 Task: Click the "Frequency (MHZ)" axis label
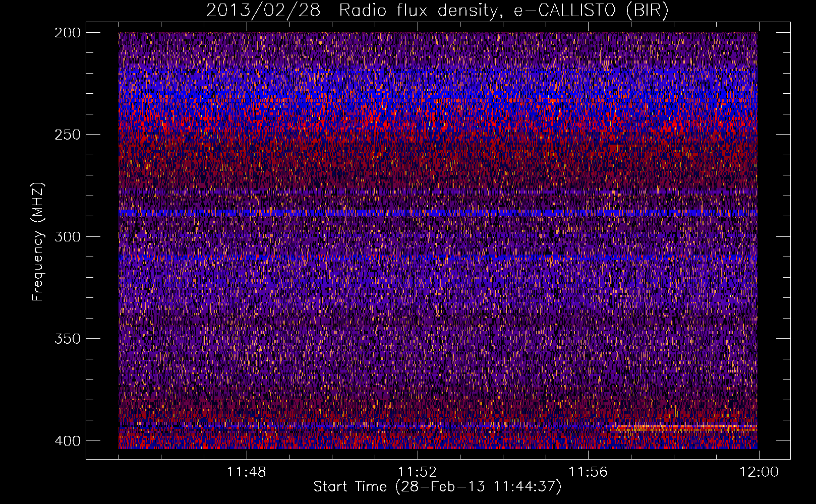[x=38, y=241]
